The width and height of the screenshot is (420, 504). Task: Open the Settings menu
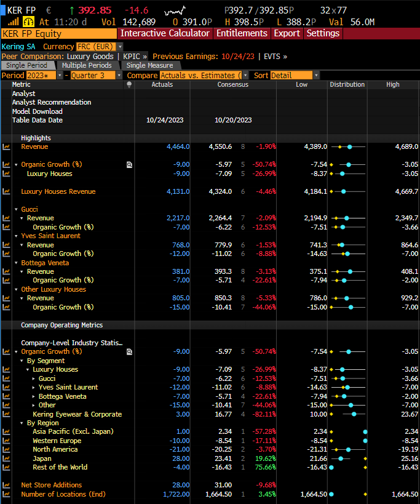tap(323, 33)
